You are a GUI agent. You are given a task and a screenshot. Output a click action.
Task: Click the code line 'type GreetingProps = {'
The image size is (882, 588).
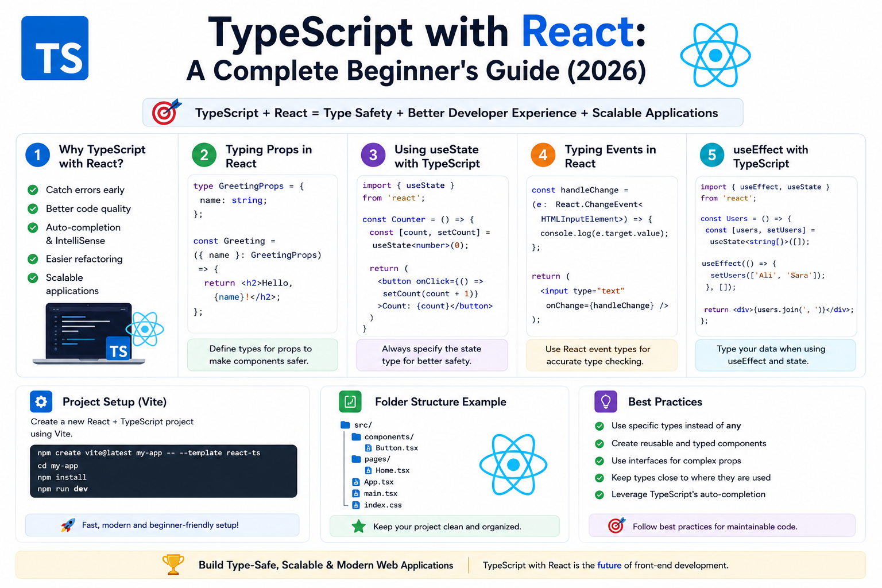pos(249,186)
